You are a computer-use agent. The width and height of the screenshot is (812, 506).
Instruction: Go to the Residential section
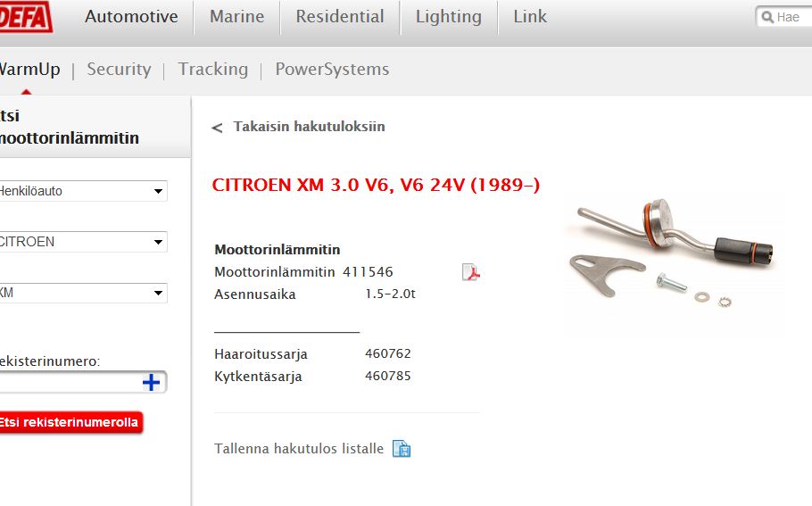coord(340,17)
